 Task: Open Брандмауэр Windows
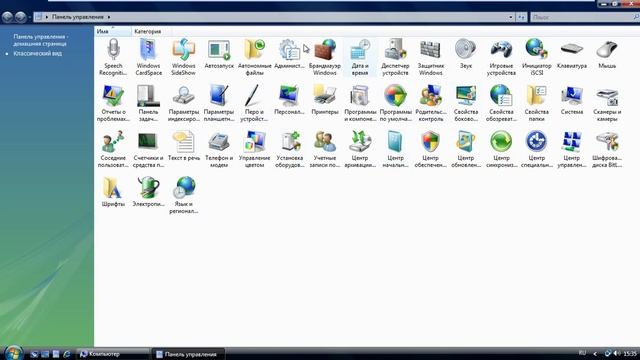[x=324, y=57]
